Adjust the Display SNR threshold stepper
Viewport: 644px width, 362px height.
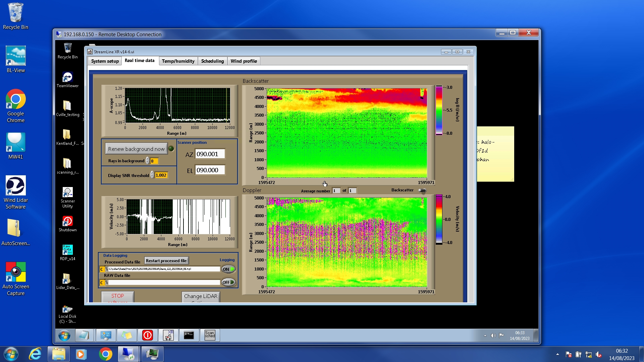tap(152, 175)
